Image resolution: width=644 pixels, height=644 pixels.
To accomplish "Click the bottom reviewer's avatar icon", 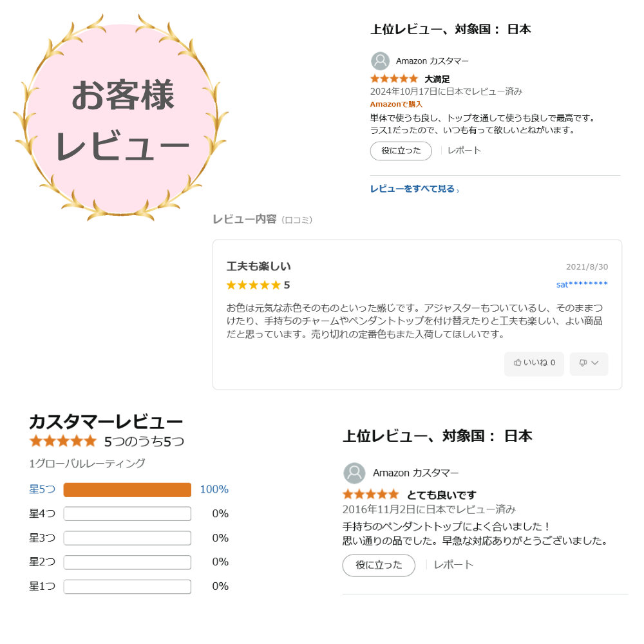I will [354, 473].
